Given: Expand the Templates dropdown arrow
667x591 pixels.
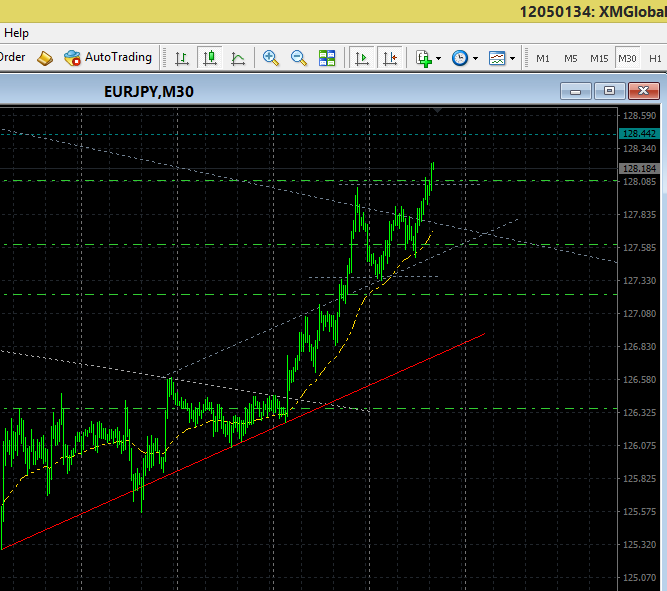Looking at the screenshot, I should pyautogui.click(x=513, y=58).
